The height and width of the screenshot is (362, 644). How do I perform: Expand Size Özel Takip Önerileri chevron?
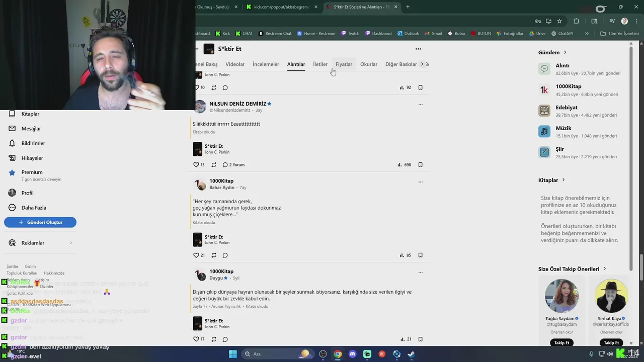tap(605, 269)
